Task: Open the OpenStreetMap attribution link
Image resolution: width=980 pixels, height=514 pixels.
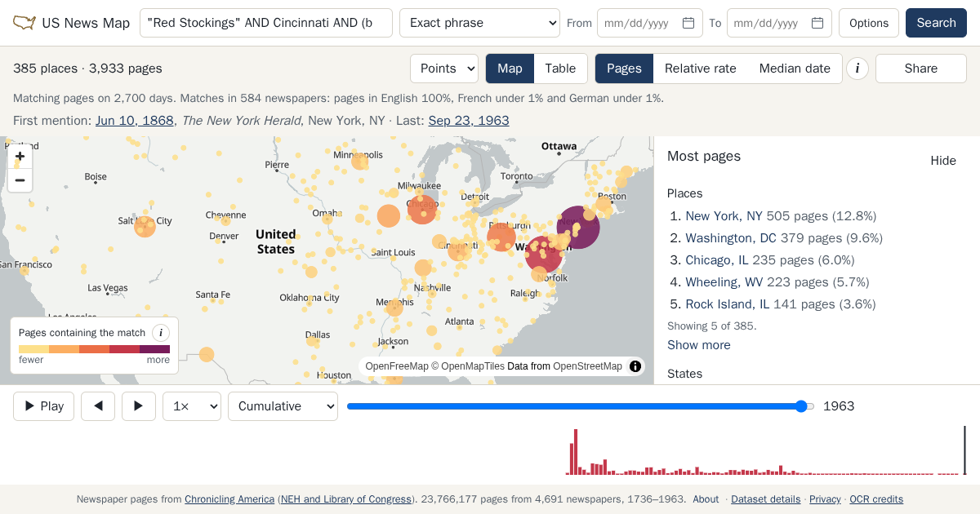Action: click(x=587, y=366)
